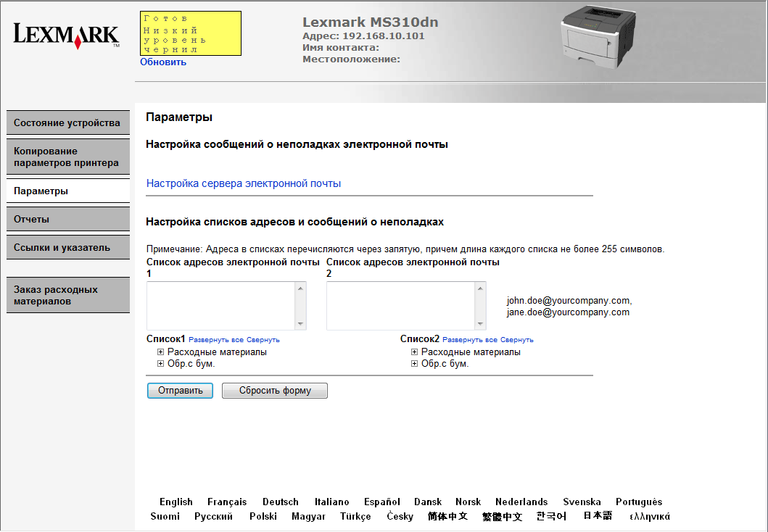
Task: Click Свернуть for Список1
Action: [x=263, y=340]
